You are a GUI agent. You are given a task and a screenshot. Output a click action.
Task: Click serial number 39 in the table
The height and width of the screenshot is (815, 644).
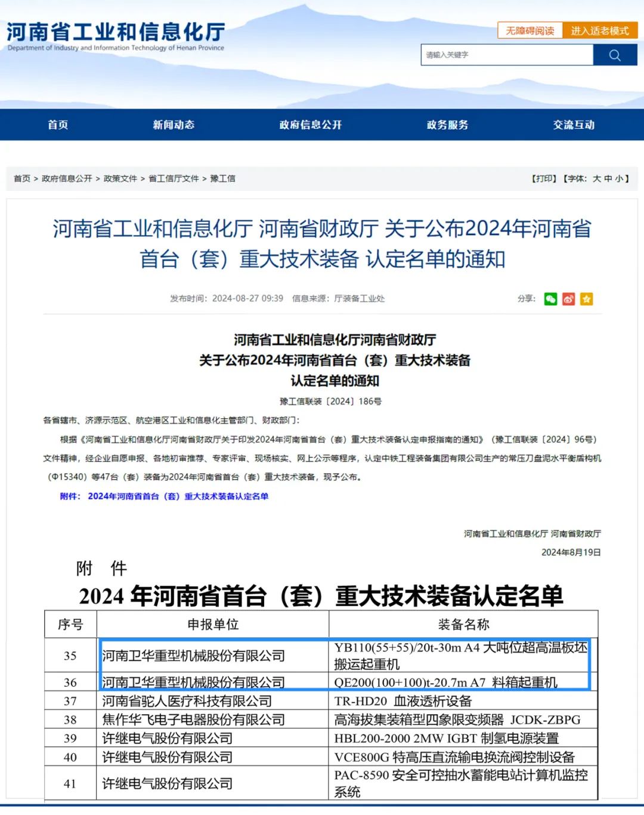click(70, 739)
